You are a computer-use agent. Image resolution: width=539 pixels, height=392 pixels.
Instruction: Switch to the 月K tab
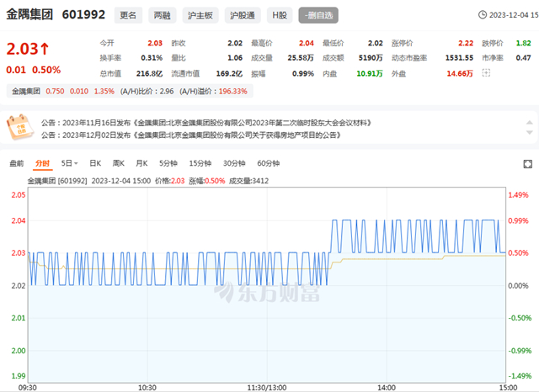tap(141, 163)
